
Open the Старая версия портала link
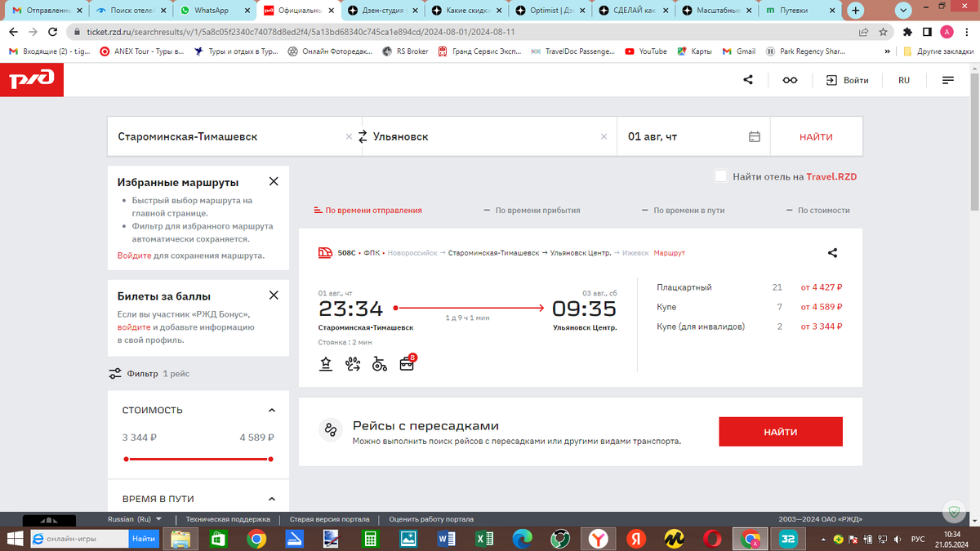tap(330, 519)
